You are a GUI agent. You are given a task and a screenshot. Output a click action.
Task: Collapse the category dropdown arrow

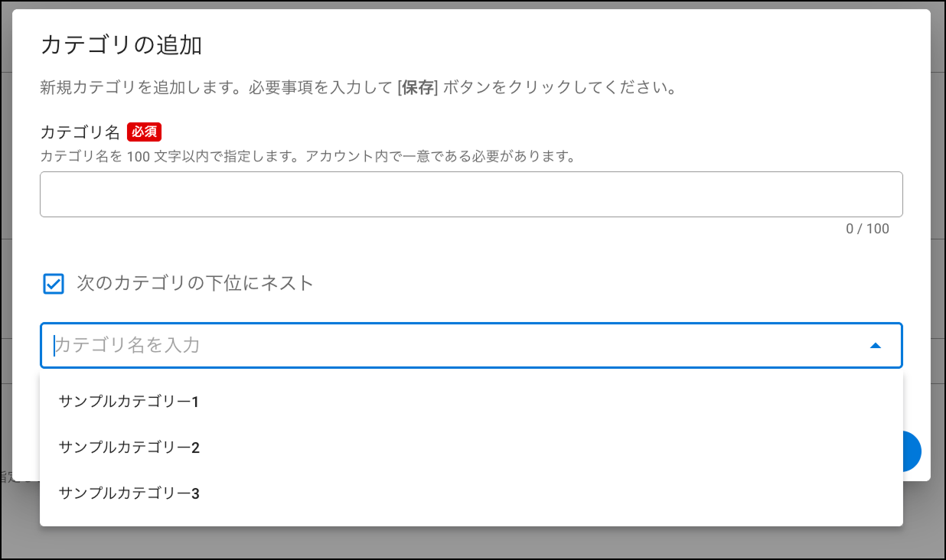[876, 346]
